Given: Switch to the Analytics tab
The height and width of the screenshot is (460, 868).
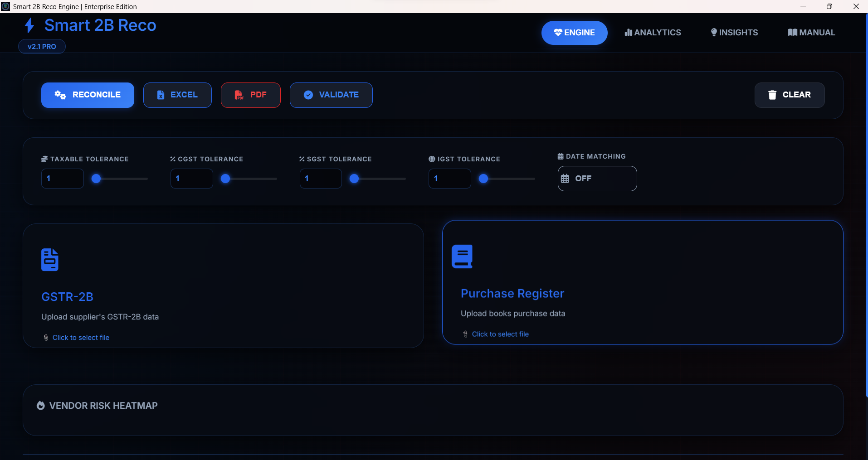Looking at the screenshot, I should pyautogui.click(x=653, y=33).
